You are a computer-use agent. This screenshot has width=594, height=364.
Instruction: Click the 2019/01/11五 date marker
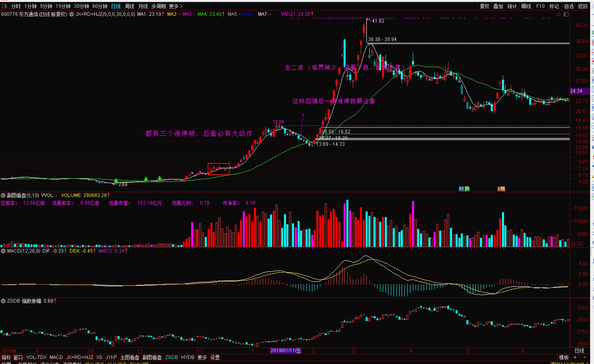click(285, 351)
